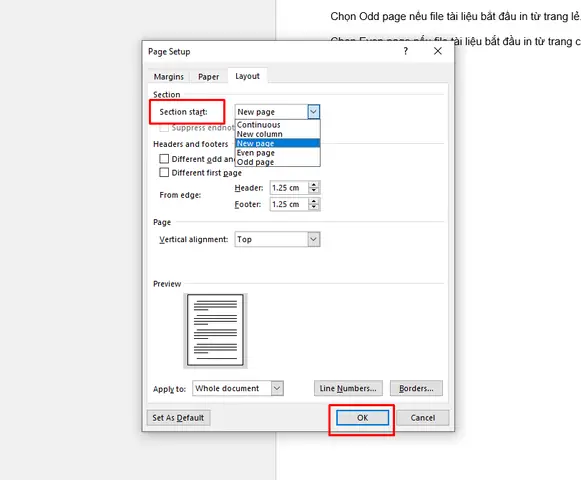Close the Page Setup dialog
Viewport: 581px width, 480px height.
pos(438,51)
